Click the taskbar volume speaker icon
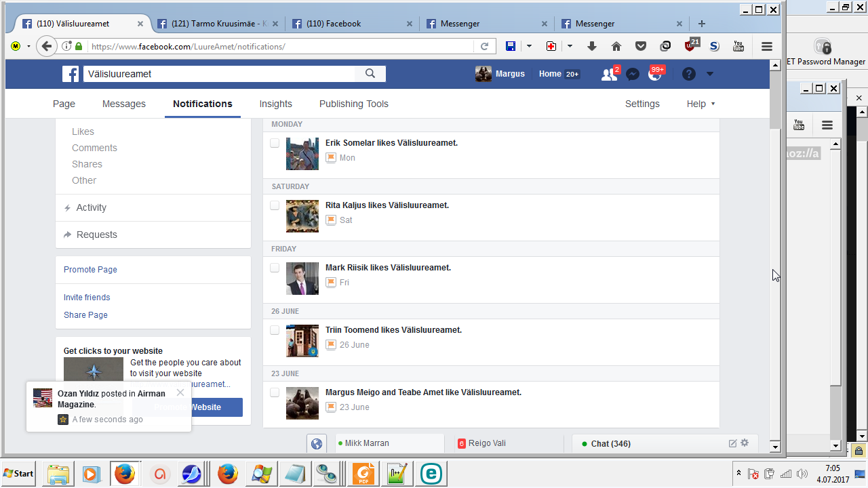This screenshot has width=868, height=488. (x=804, y=474)
